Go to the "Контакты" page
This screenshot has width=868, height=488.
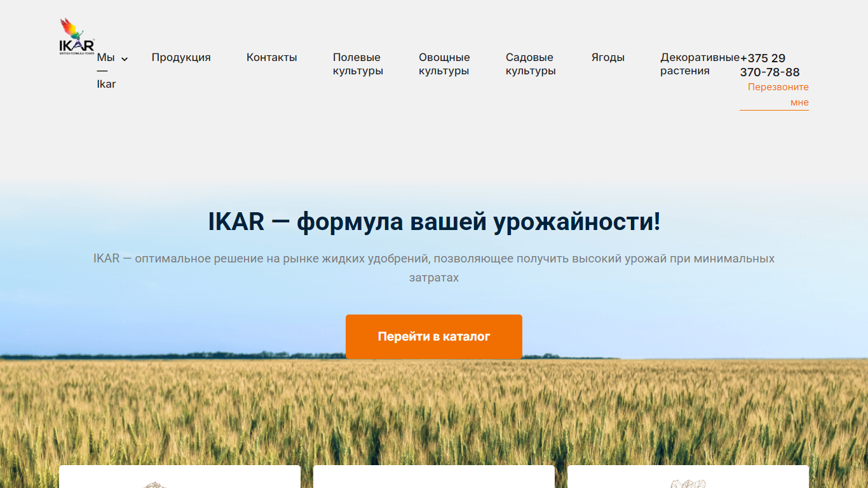[272, 57]
